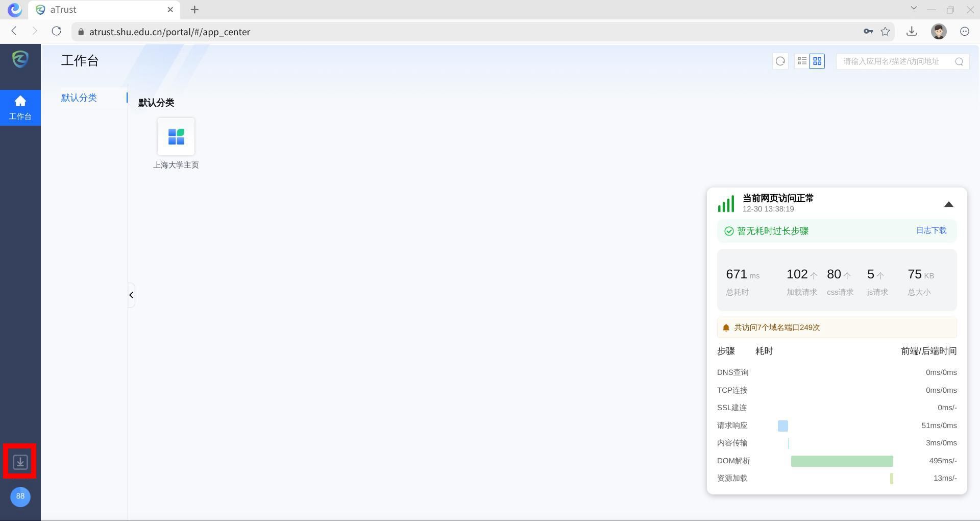Open the tab search dropdown arrow
980x521 pixels.
(x=914, y=8)
